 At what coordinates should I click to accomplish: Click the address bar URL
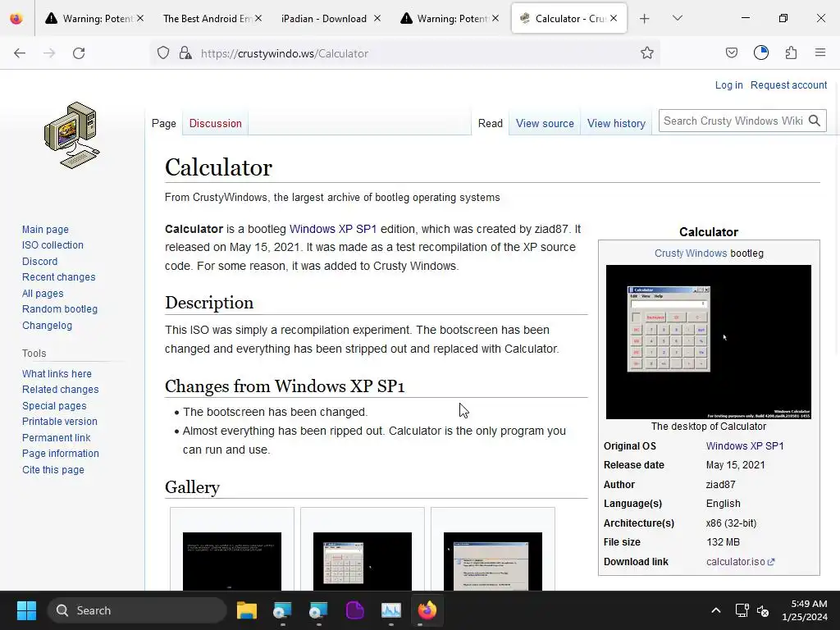(x=285, y=53)
